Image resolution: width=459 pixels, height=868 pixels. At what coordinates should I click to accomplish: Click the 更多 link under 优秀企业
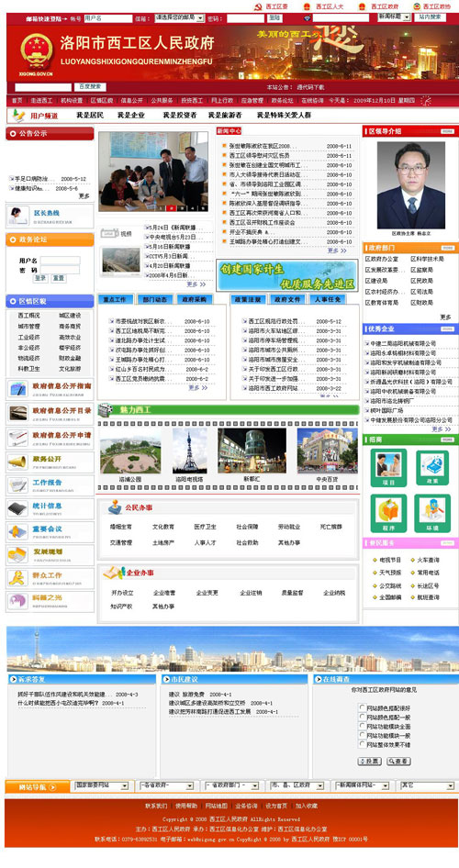tap(442, 429)
